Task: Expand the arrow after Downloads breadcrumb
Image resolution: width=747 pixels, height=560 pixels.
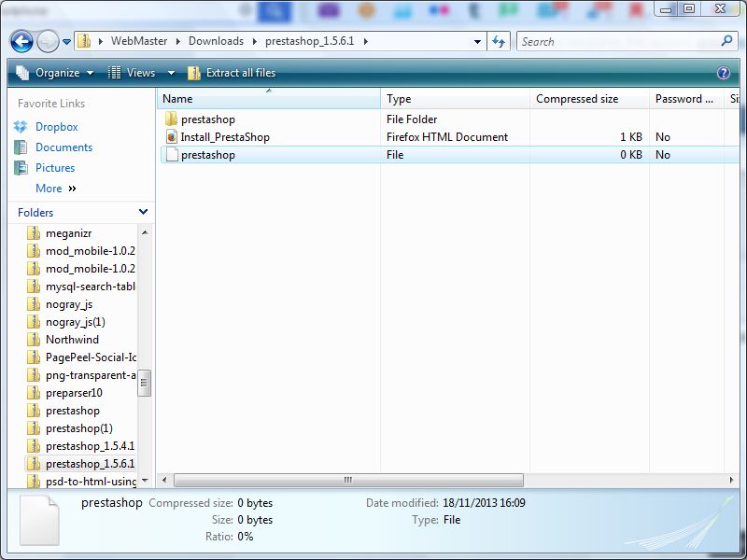Action: coord(254,42)
